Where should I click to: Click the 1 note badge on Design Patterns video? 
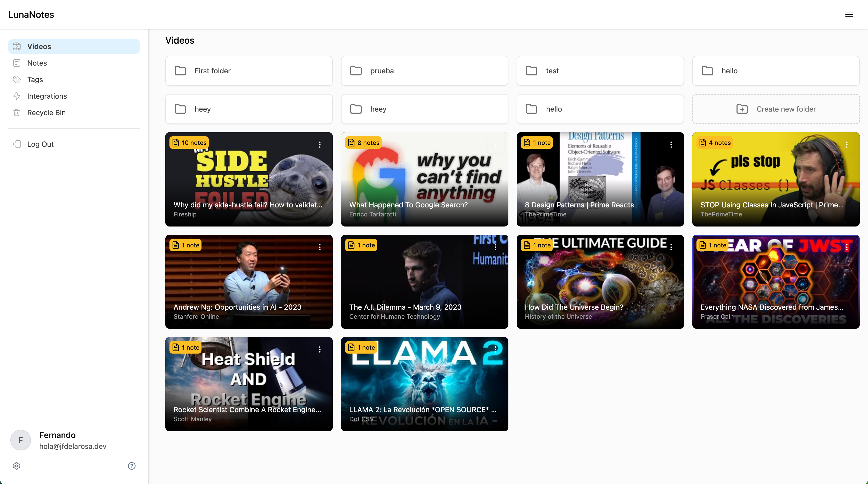537,143
